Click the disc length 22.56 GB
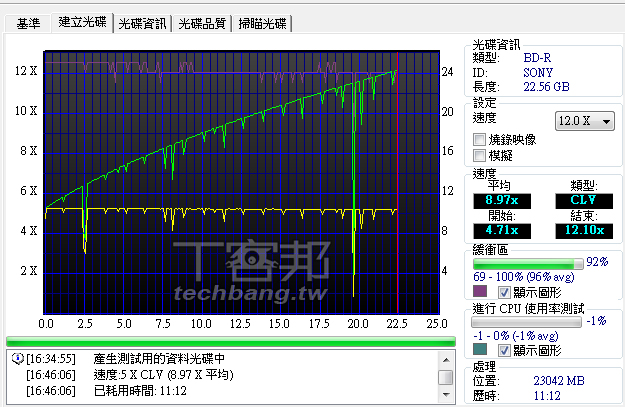Image resolution: width=625 pixels, height=407 pixels. tap(546, 87)
